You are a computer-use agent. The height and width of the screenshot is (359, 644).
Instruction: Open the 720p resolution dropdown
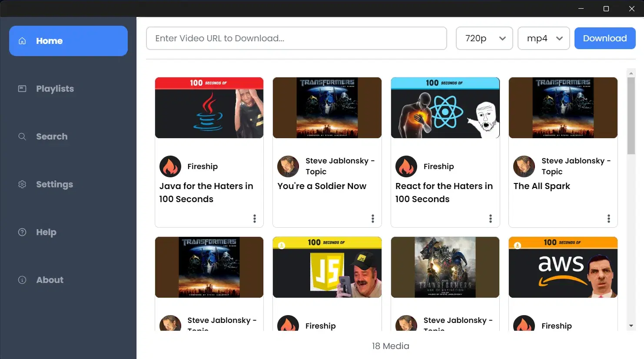click(x=485, y=38)
